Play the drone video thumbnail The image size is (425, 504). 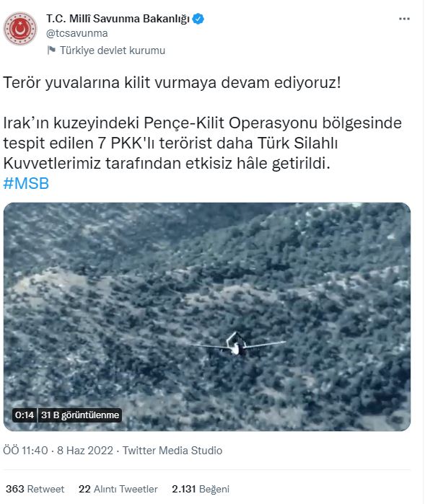(x=207, y=317)
